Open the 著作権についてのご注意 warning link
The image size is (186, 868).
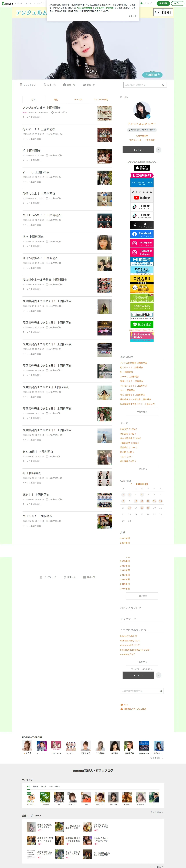[x=133, y=709]
